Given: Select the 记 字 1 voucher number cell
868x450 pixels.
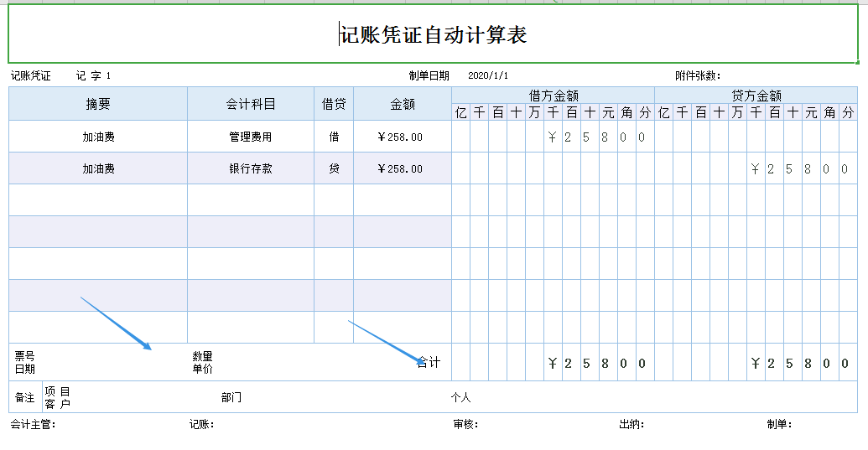Looking at the screenshot, I should (93, 75).
